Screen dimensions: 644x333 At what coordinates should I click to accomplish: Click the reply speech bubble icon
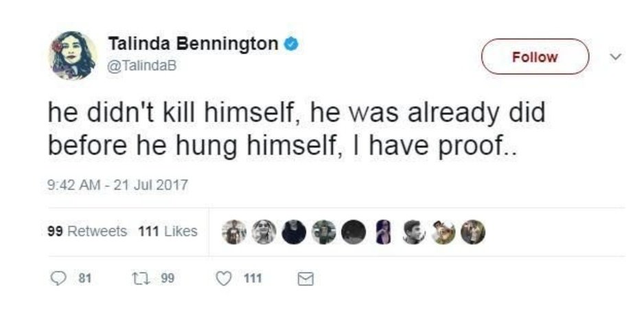(58, 279)
